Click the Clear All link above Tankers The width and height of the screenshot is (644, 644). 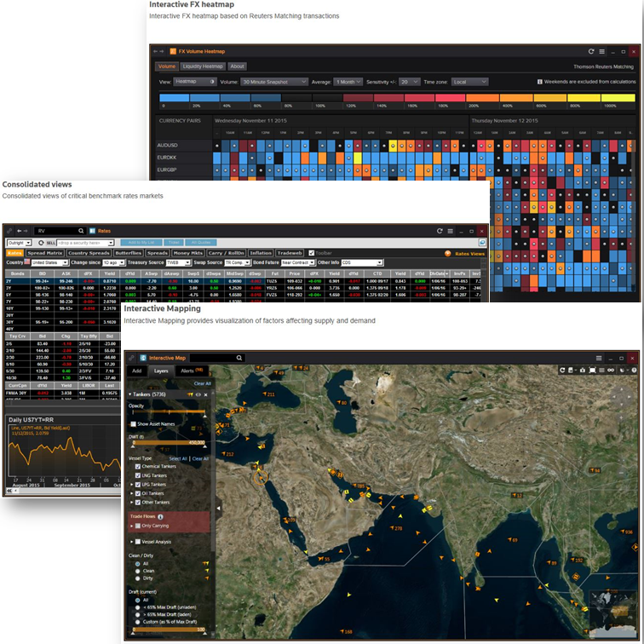click(201, 383)
